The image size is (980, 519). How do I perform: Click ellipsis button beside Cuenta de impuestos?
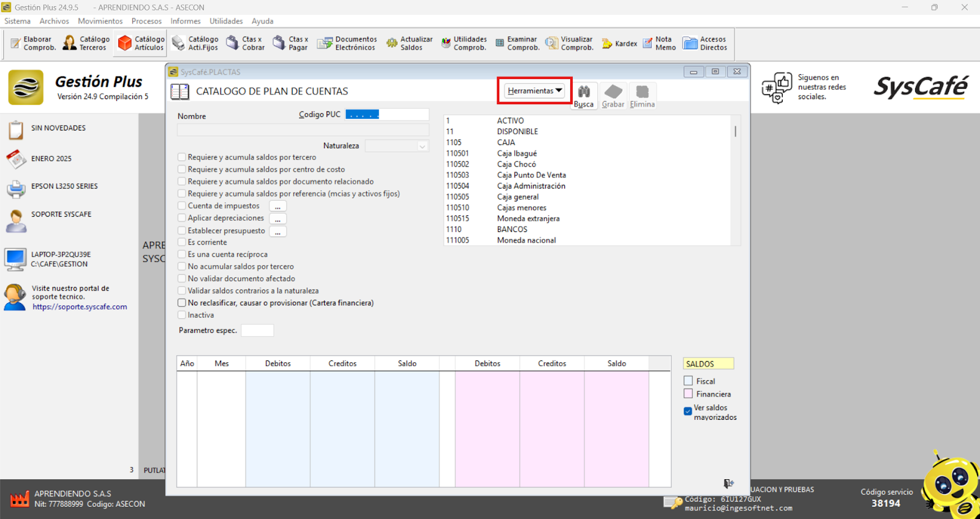pyautogui.click(x=277, y=206)
